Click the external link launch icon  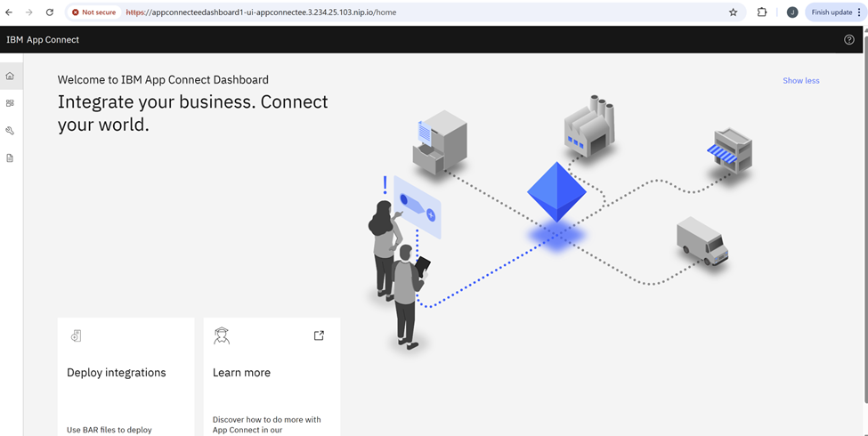point(319,335)
